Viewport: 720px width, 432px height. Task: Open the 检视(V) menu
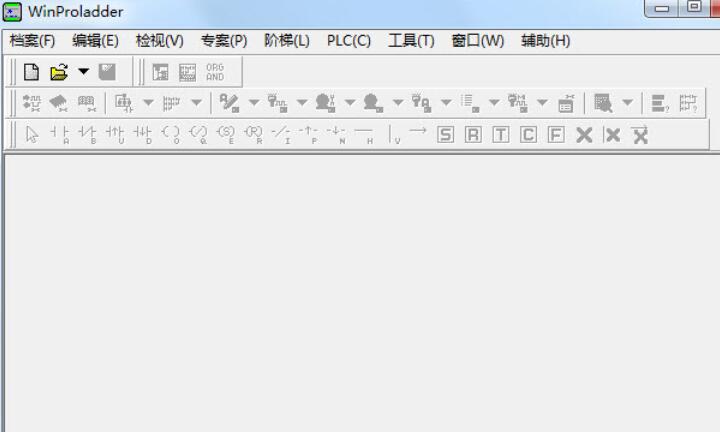pyautogui.click(x=159, y=41)
